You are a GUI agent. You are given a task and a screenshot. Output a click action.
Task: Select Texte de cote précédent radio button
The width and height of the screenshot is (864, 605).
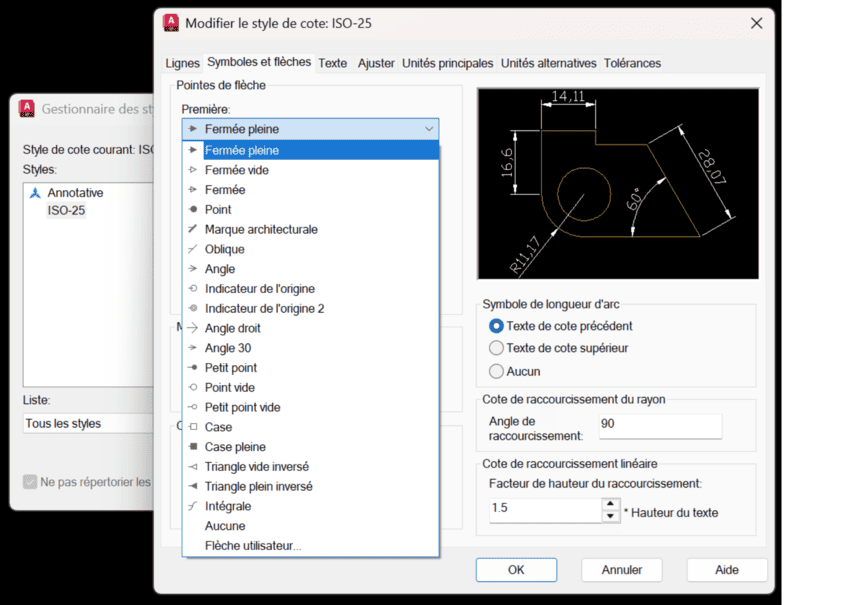click(x=496, y=326)
